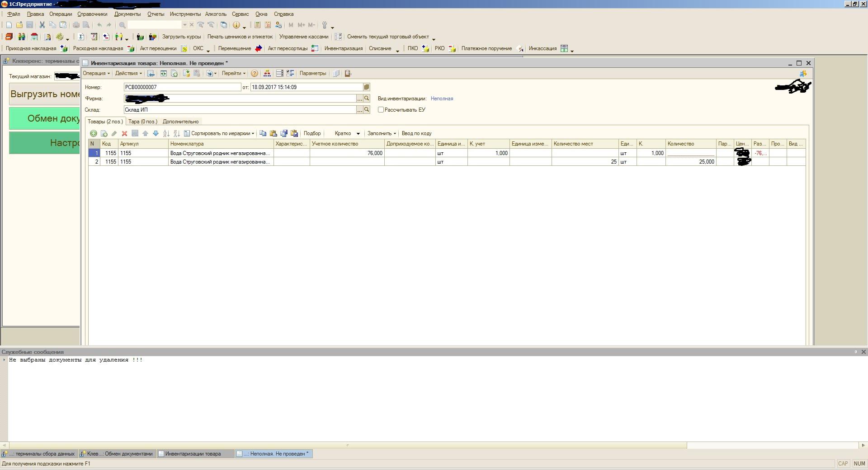Click the document structure hierarchy icon

tap(267, 73)
